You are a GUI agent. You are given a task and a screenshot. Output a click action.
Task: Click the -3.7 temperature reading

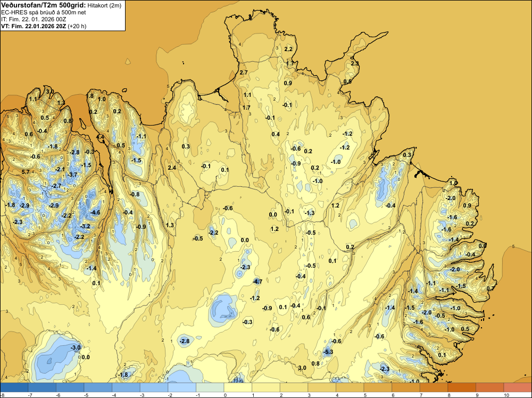point(72,175)
